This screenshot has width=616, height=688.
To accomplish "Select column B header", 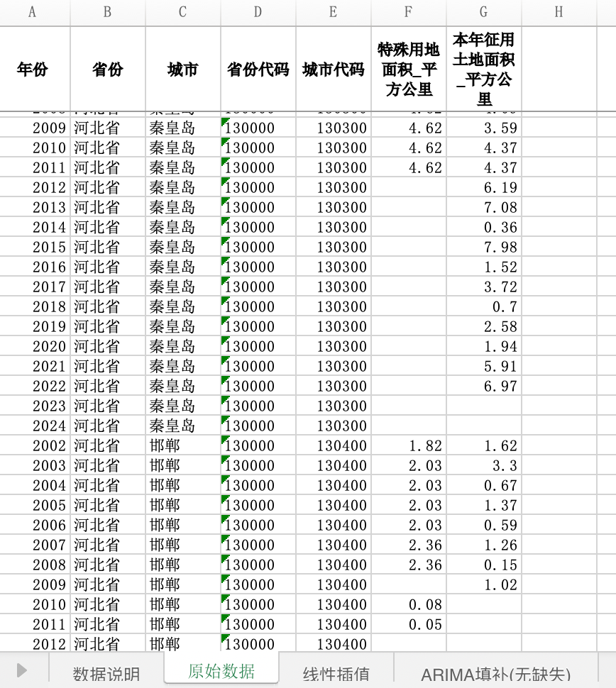I will point(108,12).
